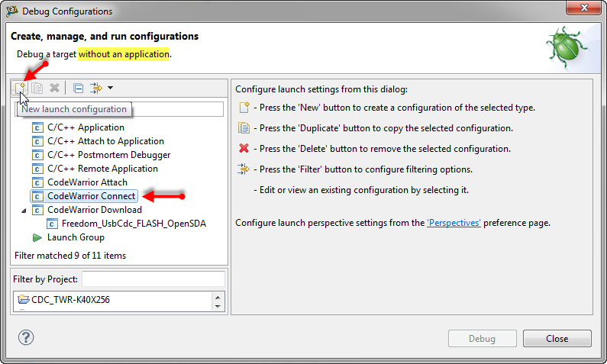This screenshot has height=364, width=607.
Task: Click the New launch configuration icon
Action: tap(21, 89)
